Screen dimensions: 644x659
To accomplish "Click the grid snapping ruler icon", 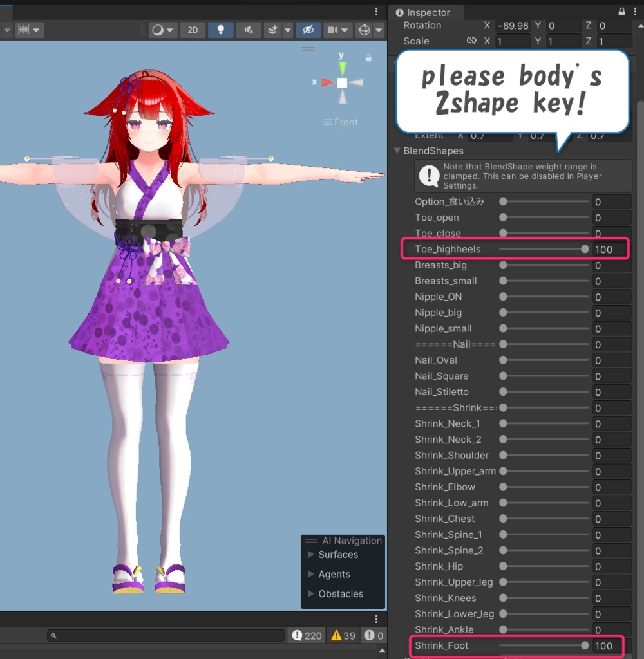I will click(x=24, y=30).
